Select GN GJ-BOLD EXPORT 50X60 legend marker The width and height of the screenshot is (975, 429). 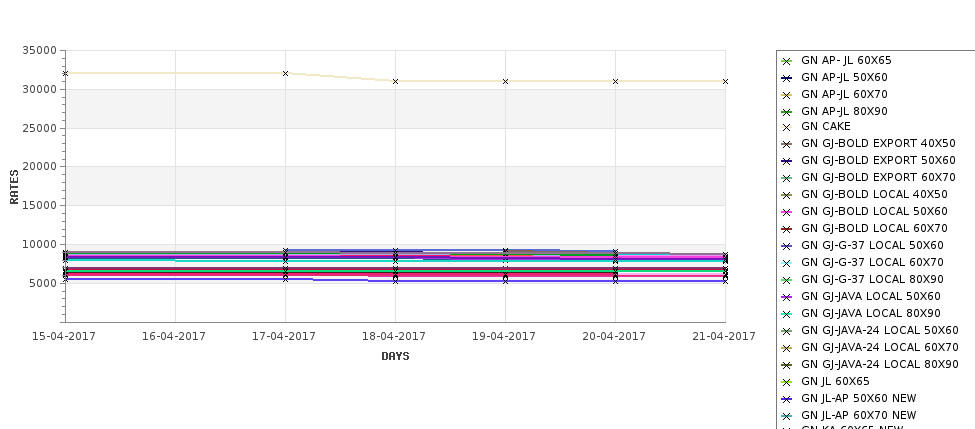click(x=787, y=161)
